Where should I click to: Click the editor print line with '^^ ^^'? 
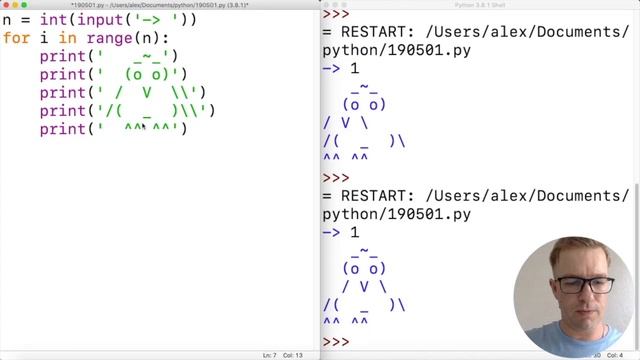(113, 129)
